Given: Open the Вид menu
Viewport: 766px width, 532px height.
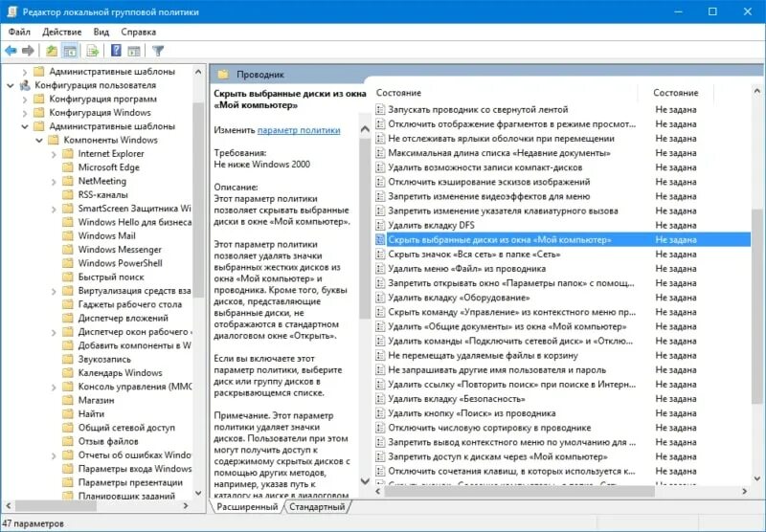Looking at the screenshot, I should 101,32.
